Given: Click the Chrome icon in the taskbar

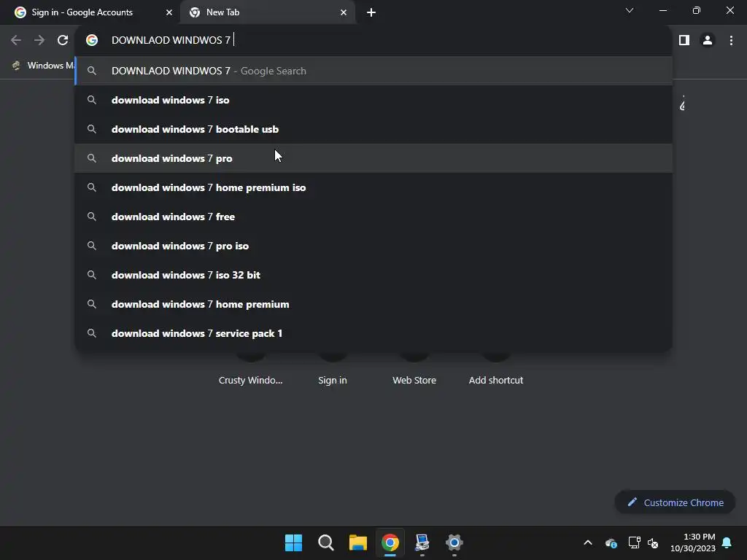Looking at the screenshot, I should (x=390, y=542).
